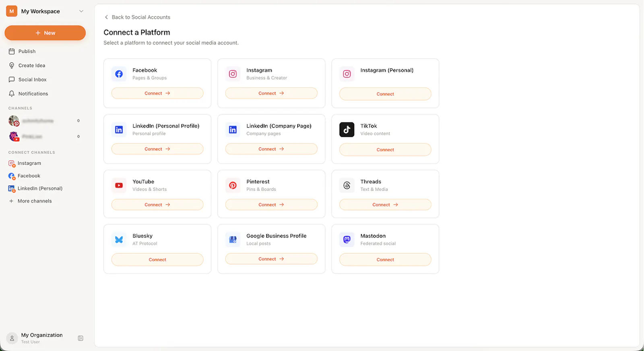Connect the Bluesky account
Viewport: 644px width, 351px height.
(x=157, y=260)
